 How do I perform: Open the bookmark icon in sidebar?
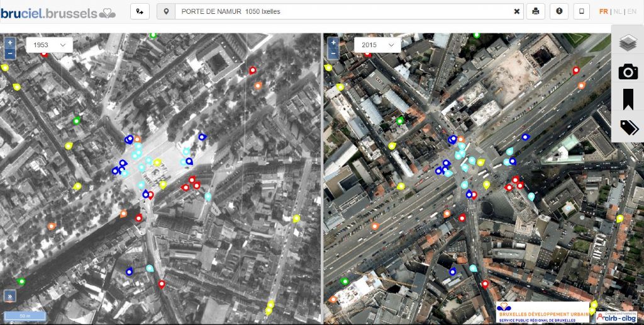coord(628,100)
